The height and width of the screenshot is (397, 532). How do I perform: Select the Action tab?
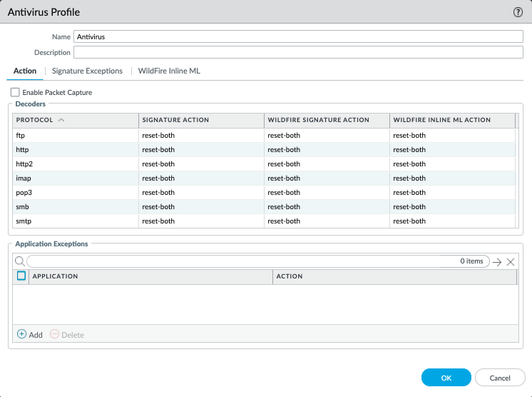[x=25, y=71]
